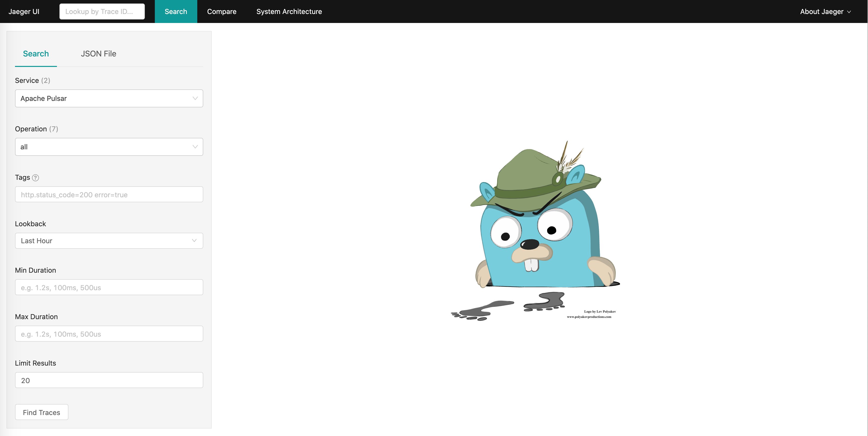This screenshot has height=436, width=868.
Task: Focus the Lookup by Trace ID field
Action: click(x=102, y=11)
